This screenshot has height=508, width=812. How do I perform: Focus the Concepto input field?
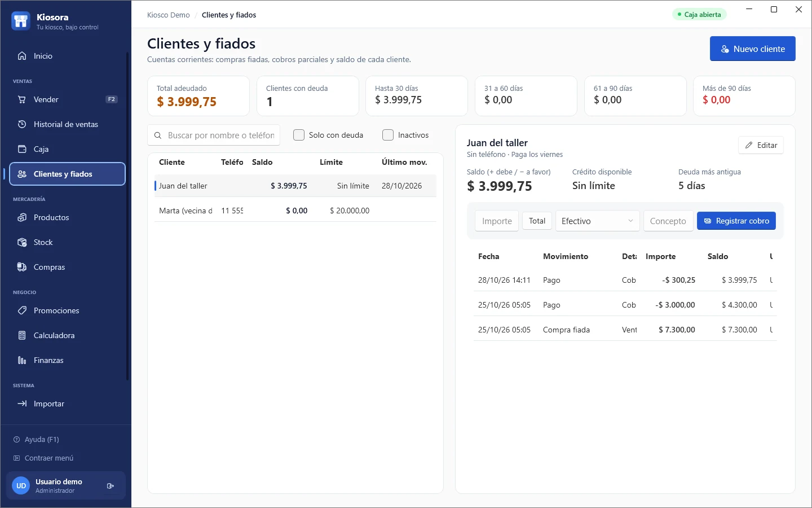click(668, 221)
